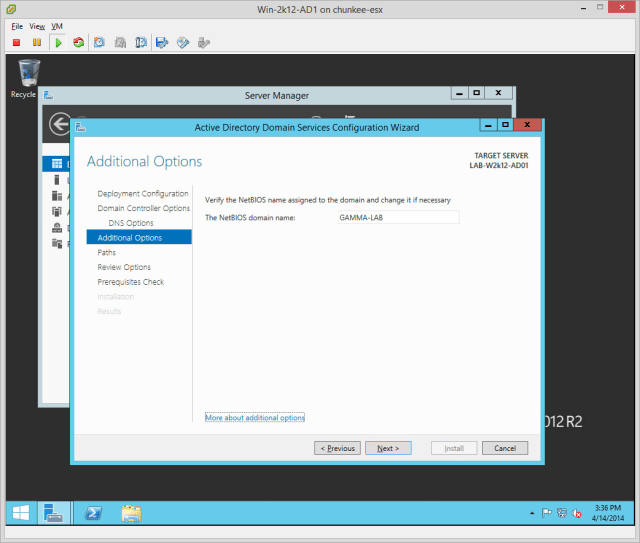Screen dimensions: 640x543
Task: Select AD DS icon in Server Manager sidebar
Action: [x=57, y=211]
